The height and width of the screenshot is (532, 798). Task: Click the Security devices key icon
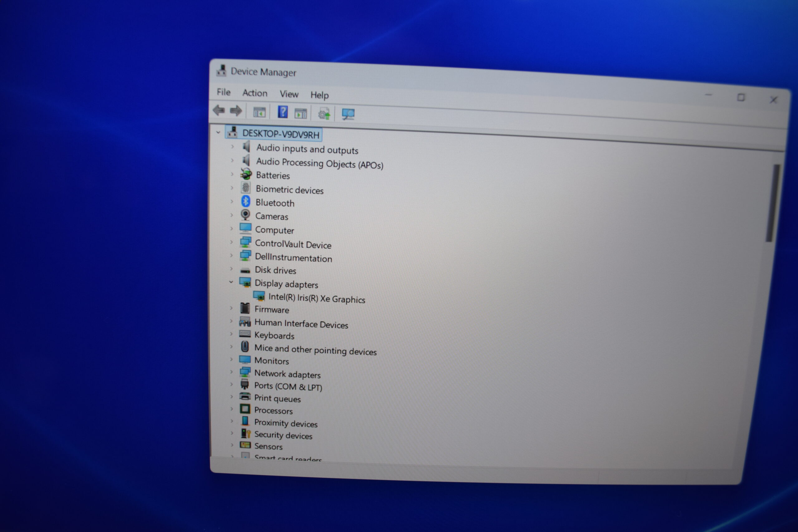(x=246, y=433)
